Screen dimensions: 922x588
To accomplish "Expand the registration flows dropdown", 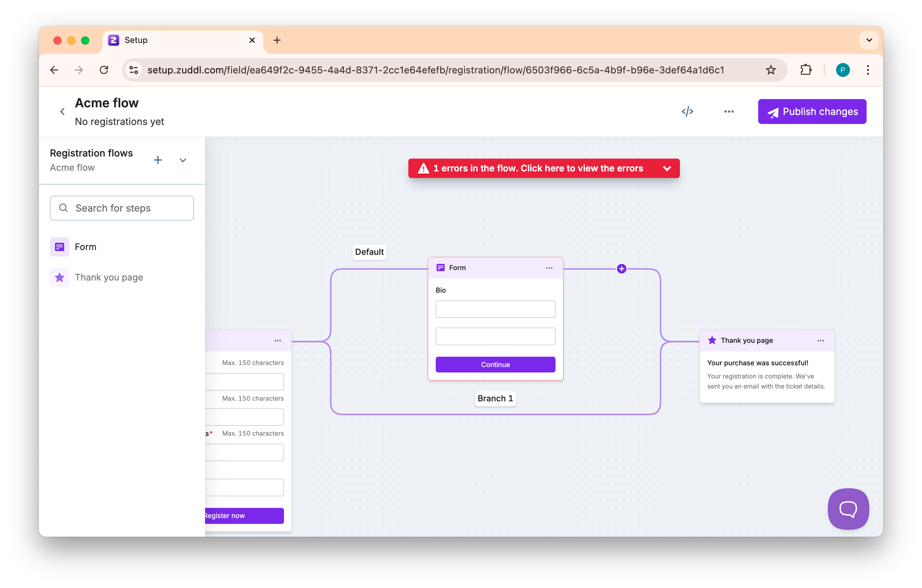I will 183,160.
